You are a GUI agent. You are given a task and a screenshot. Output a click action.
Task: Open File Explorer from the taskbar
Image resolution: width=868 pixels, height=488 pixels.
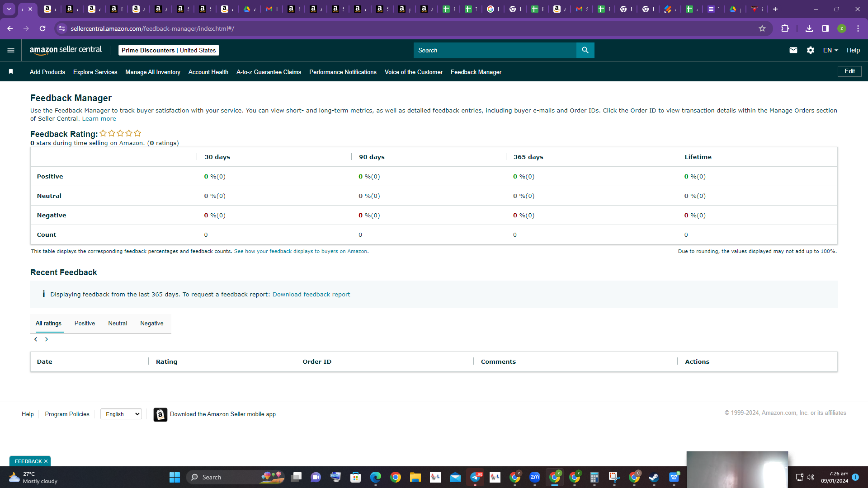click(415, 477)
